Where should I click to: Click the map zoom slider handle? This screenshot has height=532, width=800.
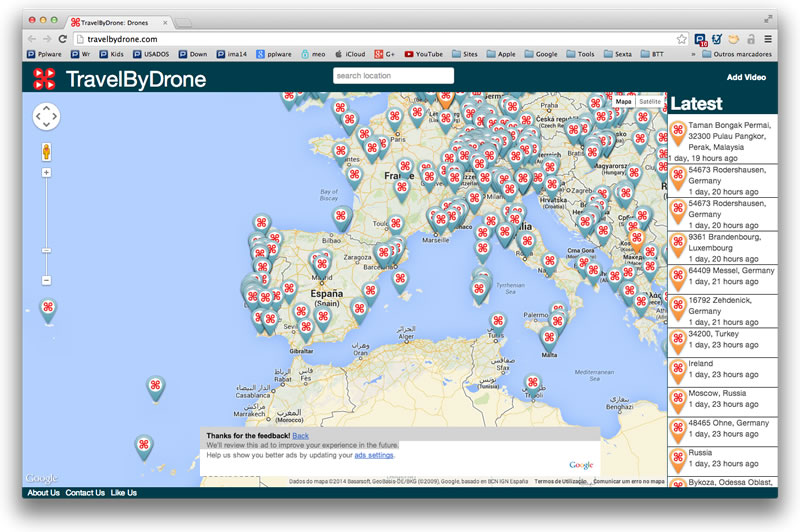pos(46,251)
